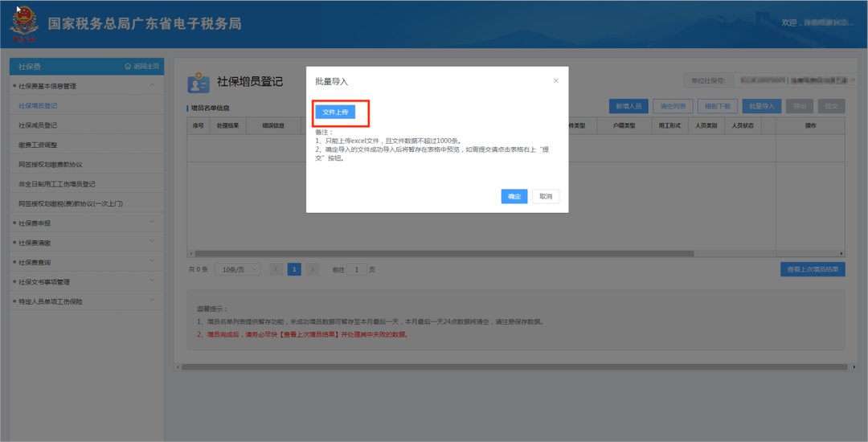Screen dimensions: 868x442
Task: Open 社保增员登记 in the sidebar
Action: tap(38, 105)
